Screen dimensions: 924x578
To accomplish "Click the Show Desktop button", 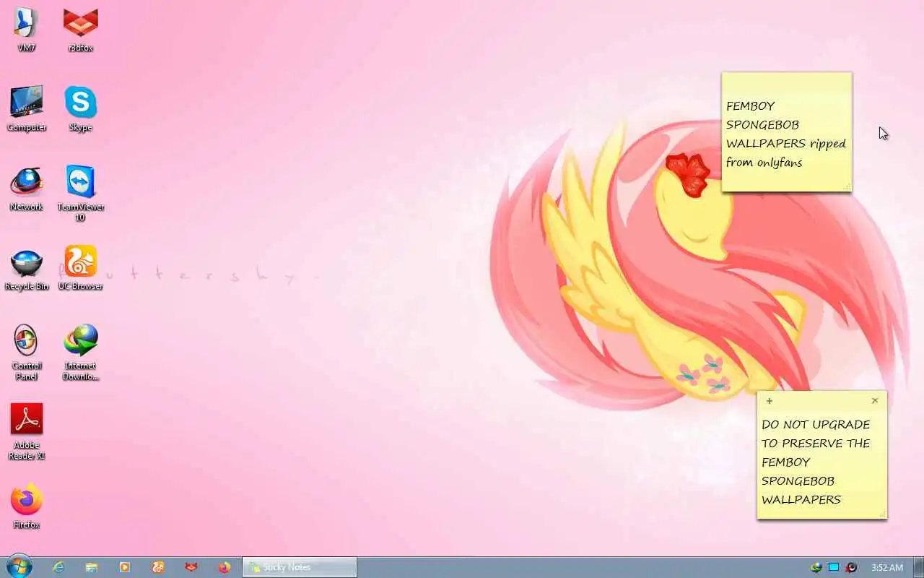I will 918,567.
